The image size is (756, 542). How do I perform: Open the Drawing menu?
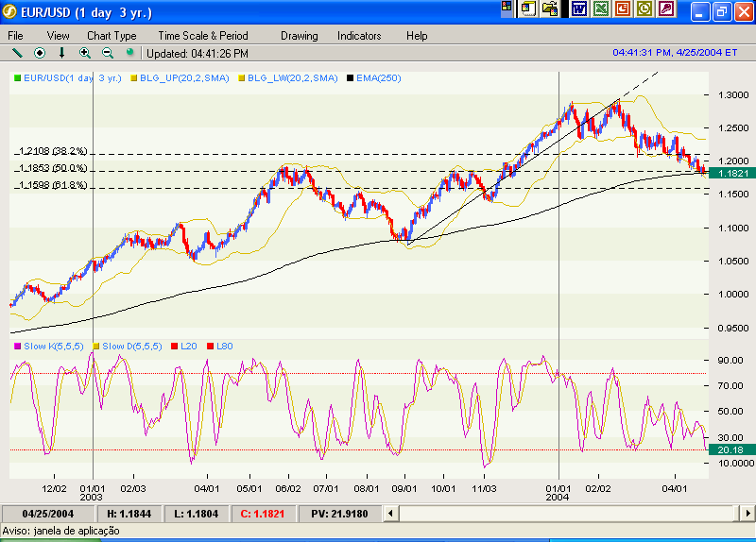[x=299, y=36]
